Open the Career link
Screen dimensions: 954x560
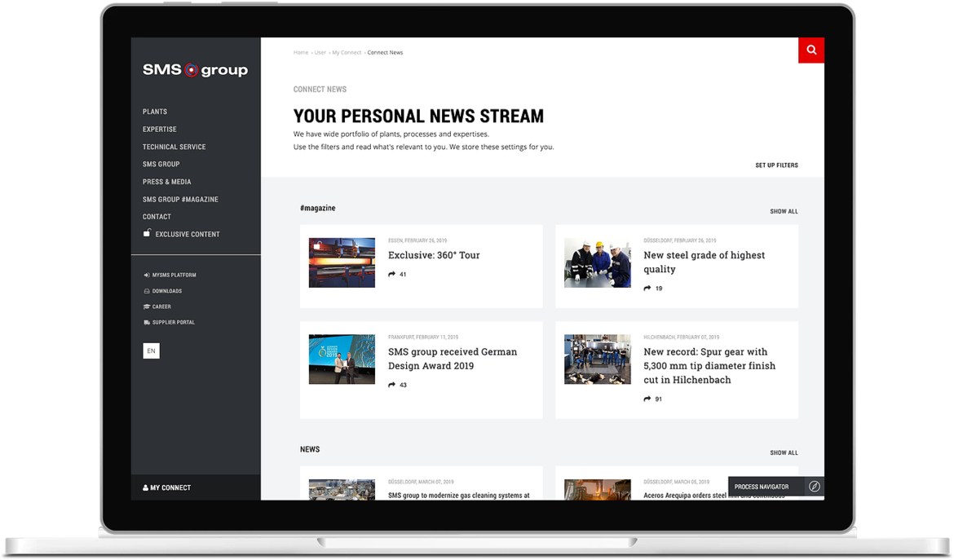(x=161, y=306)
